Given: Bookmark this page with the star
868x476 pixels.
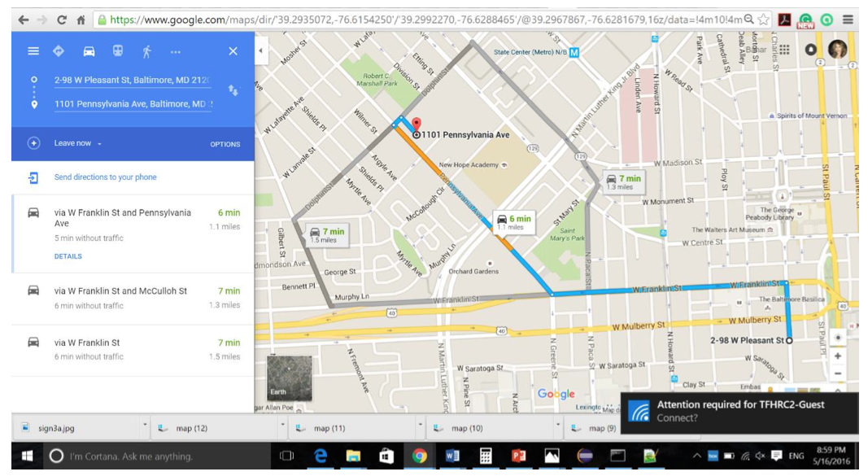Looking at the screenshot, I should tap(764, 20).
